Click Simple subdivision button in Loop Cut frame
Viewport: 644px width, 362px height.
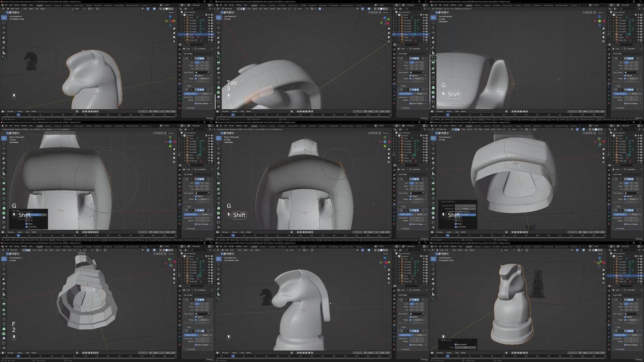[x=634, y=214]
